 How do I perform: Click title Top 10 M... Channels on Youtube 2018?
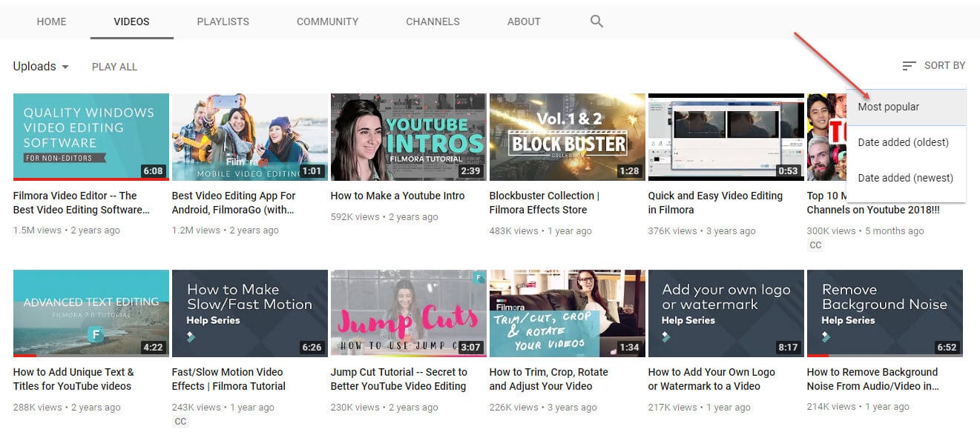873,203
